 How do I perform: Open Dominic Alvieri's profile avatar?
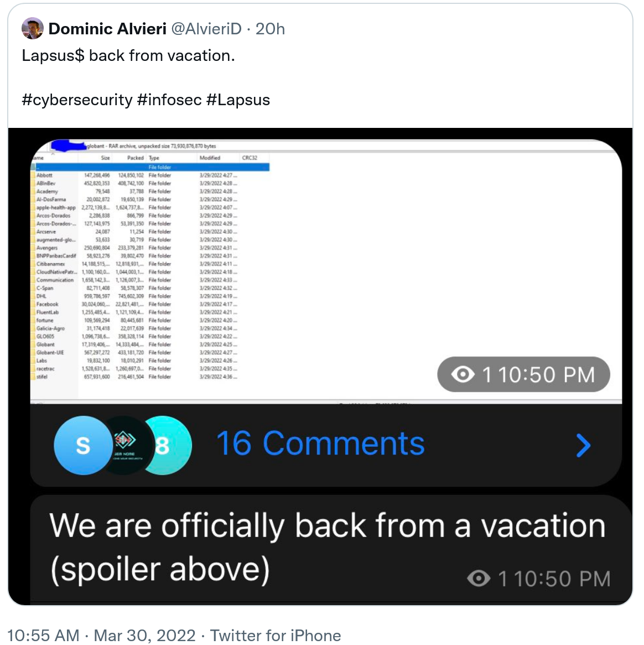[x=33, y=29]
